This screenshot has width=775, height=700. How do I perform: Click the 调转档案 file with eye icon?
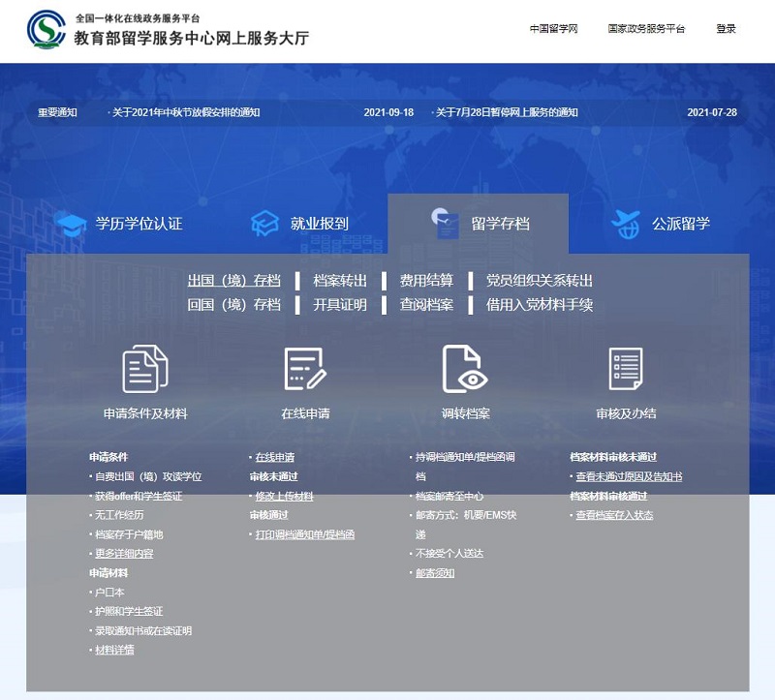[x=465, y=369]
